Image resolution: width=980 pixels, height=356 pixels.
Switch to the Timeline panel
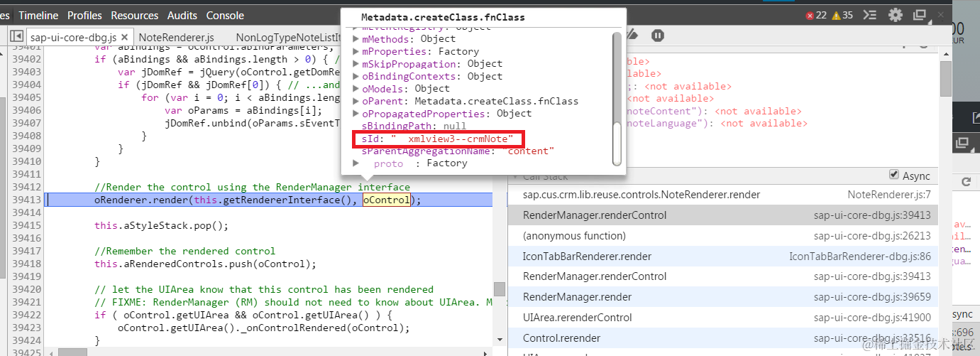[x=40, y=15]
